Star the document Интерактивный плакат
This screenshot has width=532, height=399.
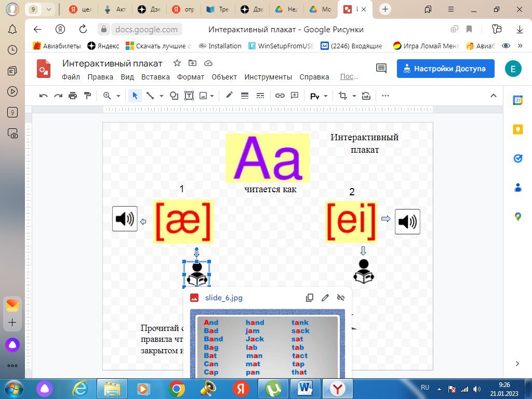(177, 63)
